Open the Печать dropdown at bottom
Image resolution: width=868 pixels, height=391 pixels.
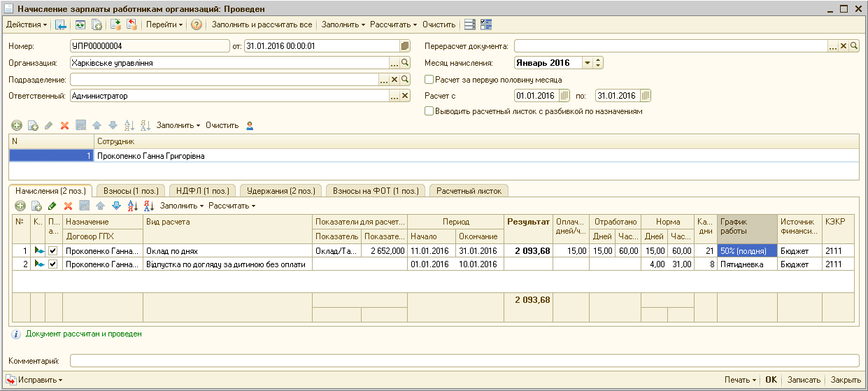740,380
